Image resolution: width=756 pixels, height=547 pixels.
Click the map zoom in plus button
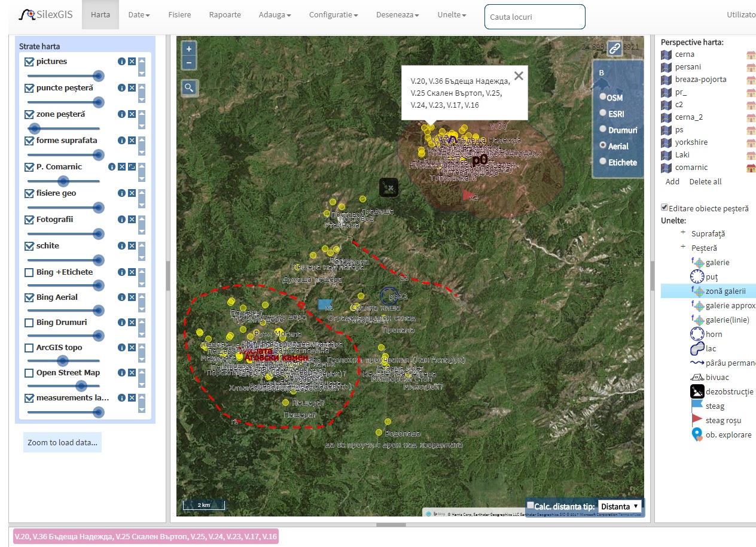189,49
